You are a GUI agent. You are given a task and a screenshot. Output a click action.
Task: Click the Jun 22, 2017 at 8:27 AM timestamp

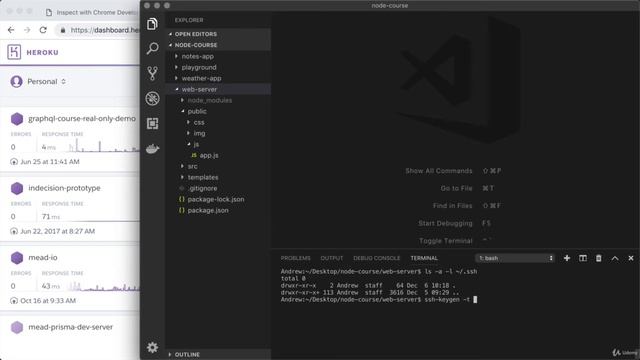tap(58, 231)
